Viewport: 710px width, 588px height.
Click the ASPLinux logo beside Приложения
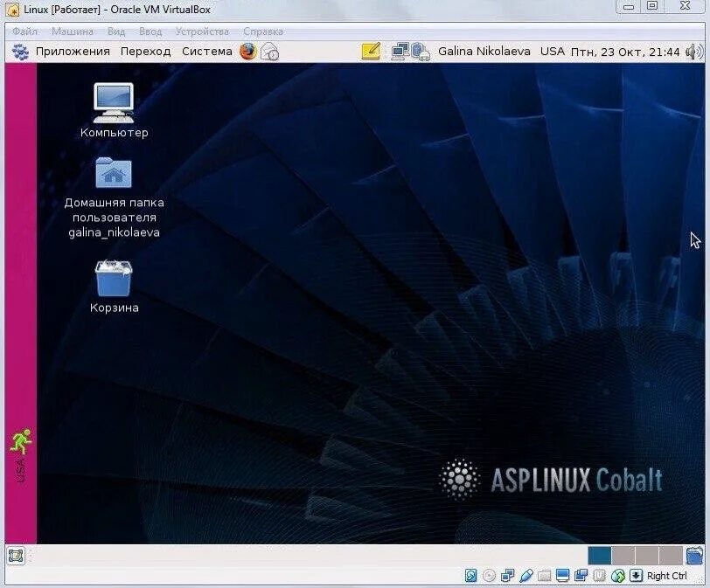(20, 52)
